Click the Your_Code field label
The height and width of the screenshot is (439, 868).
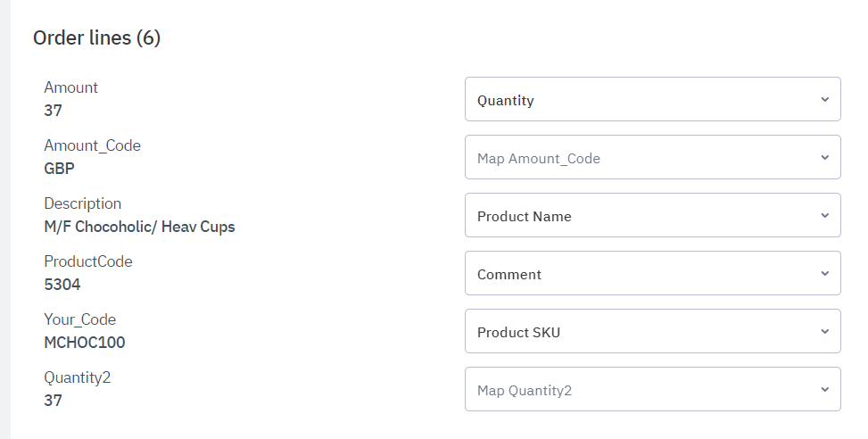(x=79, y=319)
